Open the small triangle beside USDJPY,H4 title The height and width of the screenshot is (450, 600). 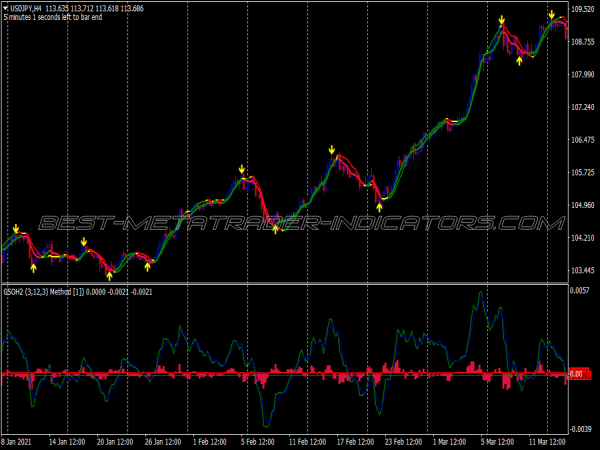click(x=5, y=9)
